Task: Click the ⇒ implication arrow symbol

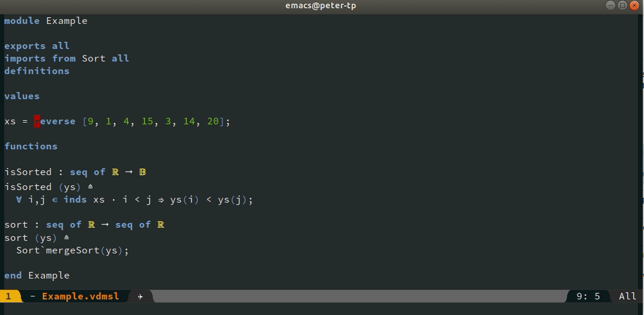Action: point(161,200)
